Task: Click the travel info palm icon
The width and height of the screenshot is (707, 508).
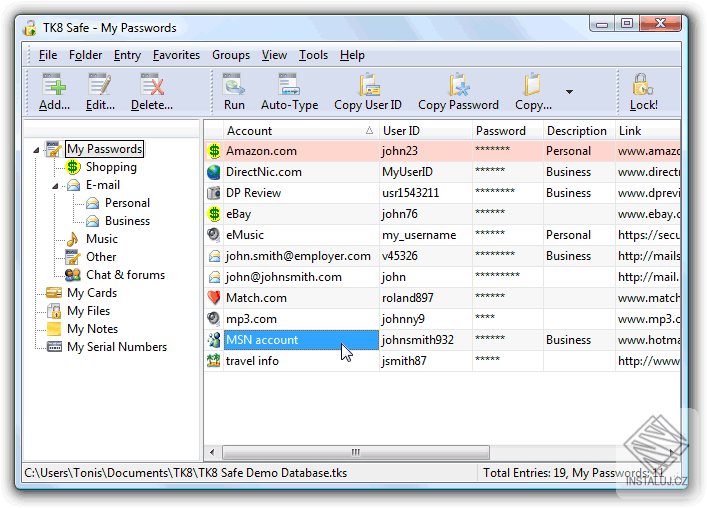Action: pos(214,361)
